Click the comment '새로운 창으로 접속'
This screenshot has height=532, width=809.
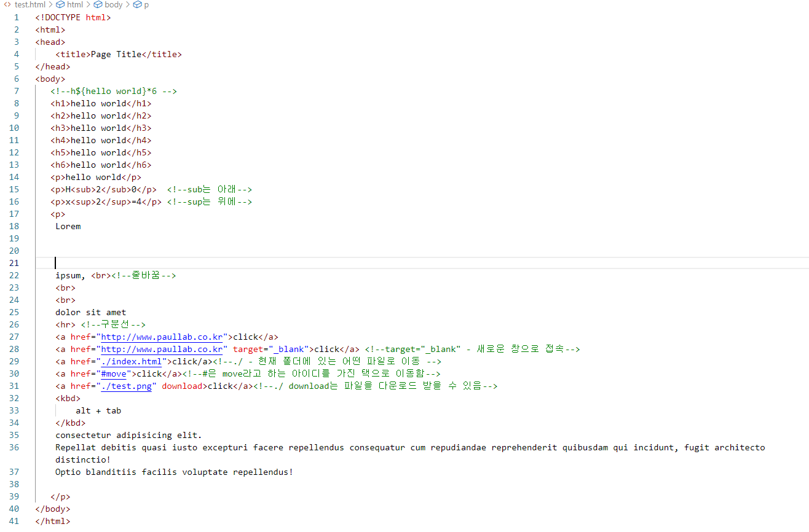(472, 349)
